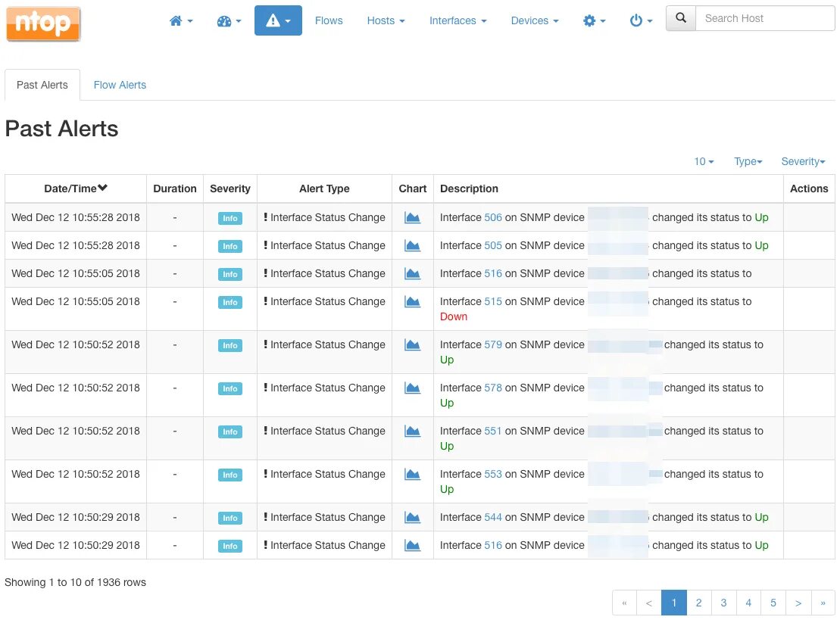This screenshot has height=620, width=840.
Task: Click the ntop logo
Action: [x=43, y=23]
